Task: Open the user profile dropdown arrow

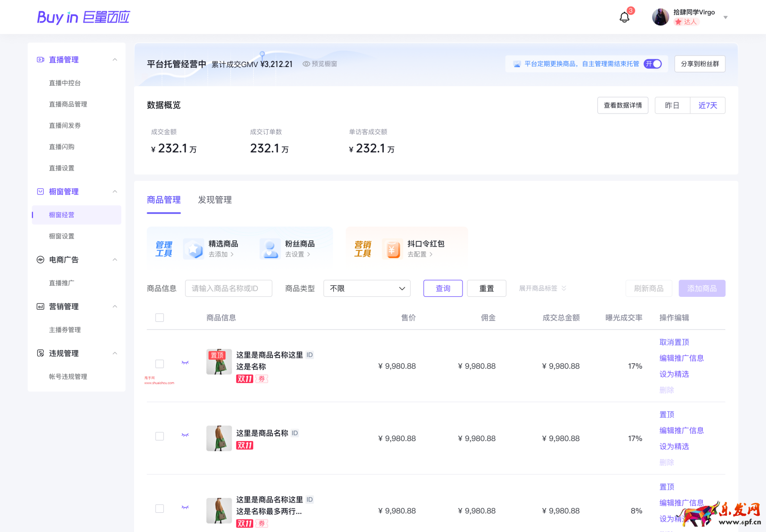Action: pos(726,17)
